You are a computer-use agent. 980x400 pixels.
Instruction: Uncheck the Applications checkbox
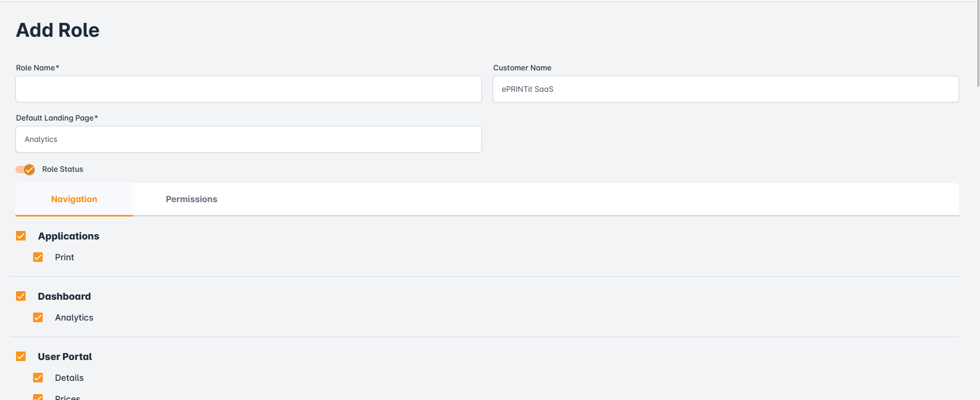click(21, 236)
